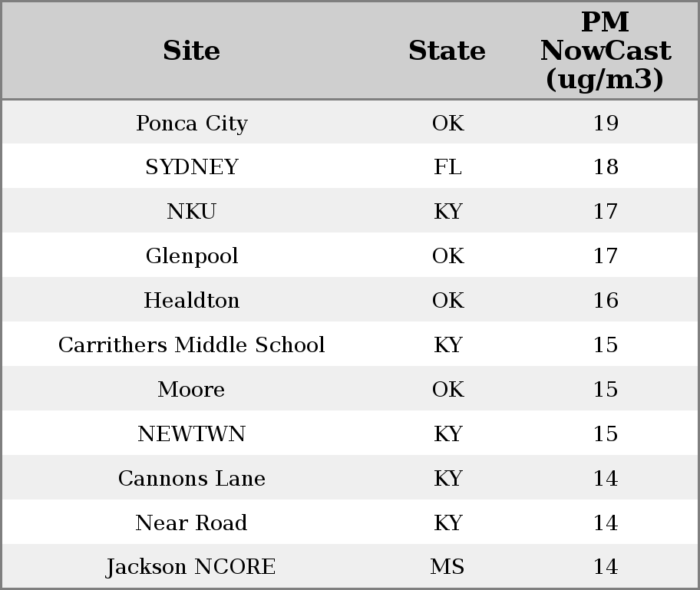Click the Site column header

[191, 51]
